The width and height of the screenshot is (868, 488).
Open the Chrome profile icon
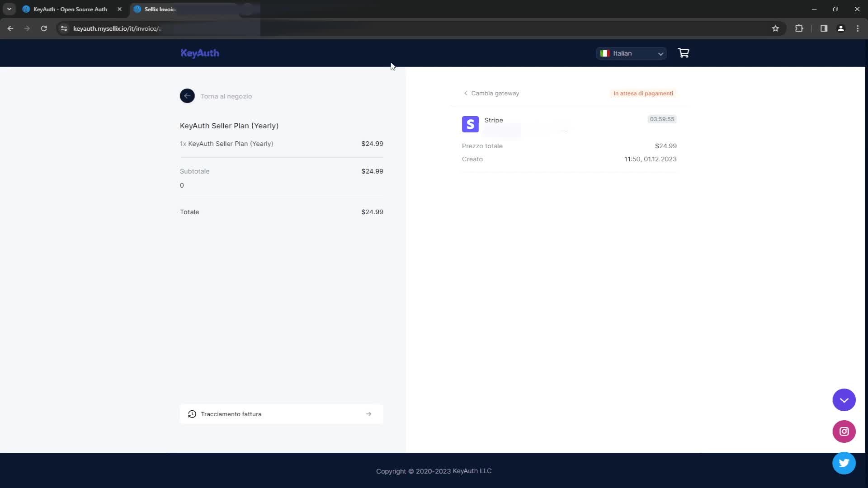pyautogui.click(x=840, y=28)
